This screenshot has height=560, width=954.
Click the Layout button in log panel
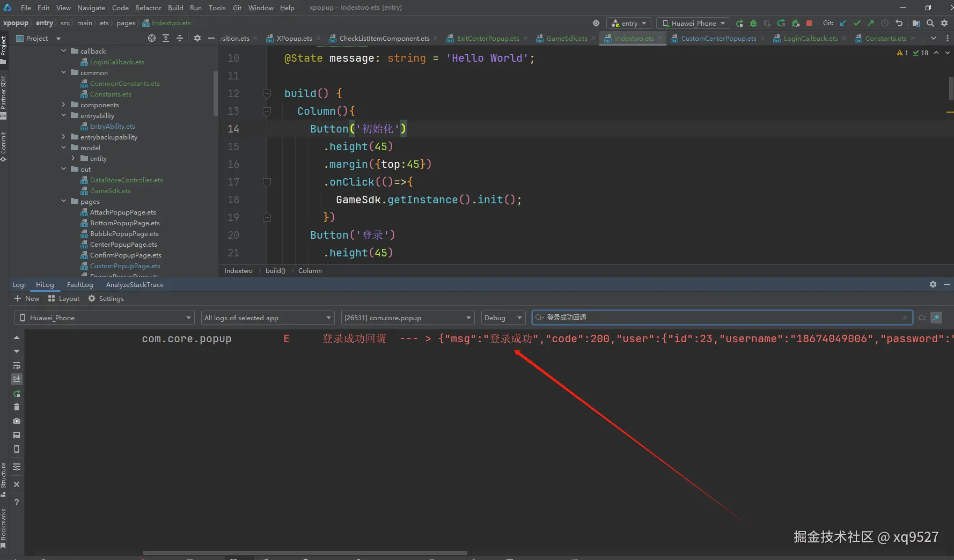pos(64,299)
